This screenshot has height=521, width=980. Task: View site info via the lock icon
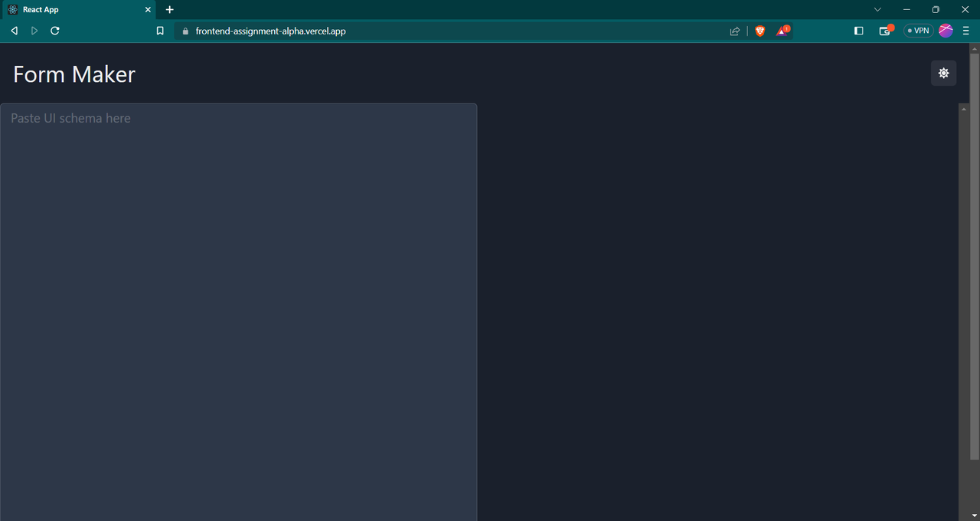[x=185, y=31]
